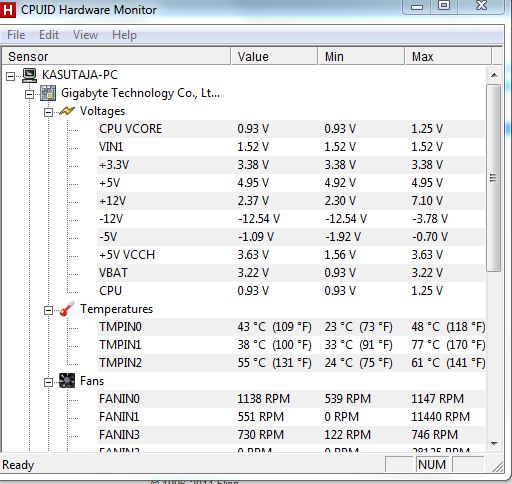
Task: Select the VBAT sensor row
Action: 291,273
